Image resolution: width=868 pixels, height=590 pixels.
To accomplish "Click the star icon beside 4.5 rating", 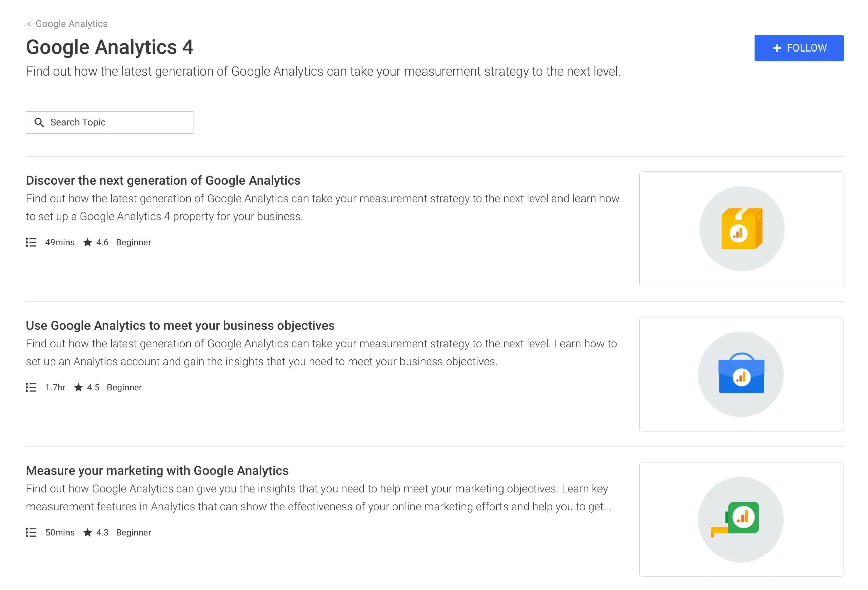I will click(78, 388).
